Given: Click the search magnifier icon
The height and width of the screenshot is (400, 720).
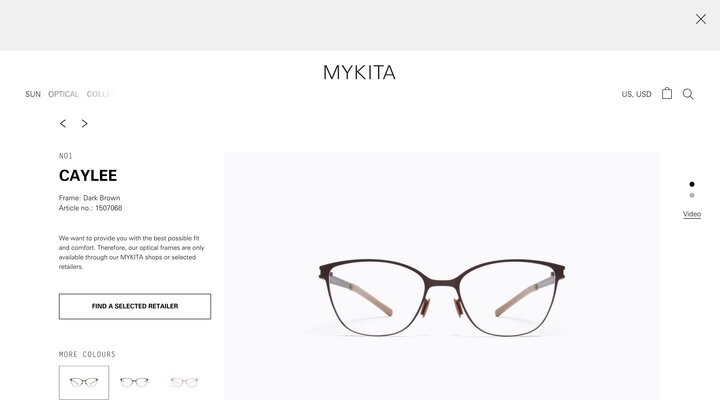Looking at the screenshot, I should pyautogui.click(x=688, y=94).
